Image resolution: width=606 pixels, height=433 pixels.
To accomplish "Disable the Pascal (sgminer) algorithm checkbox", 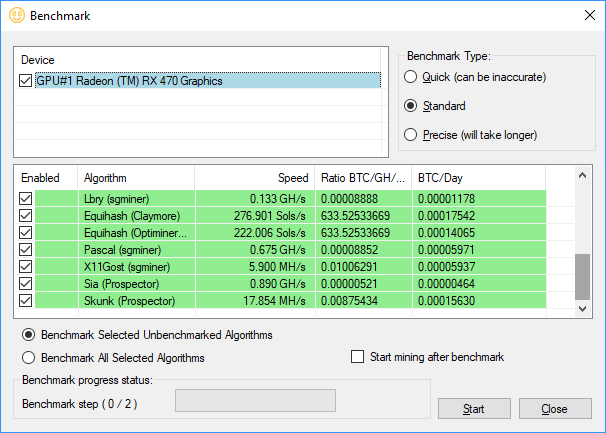I will click(26, 250).
